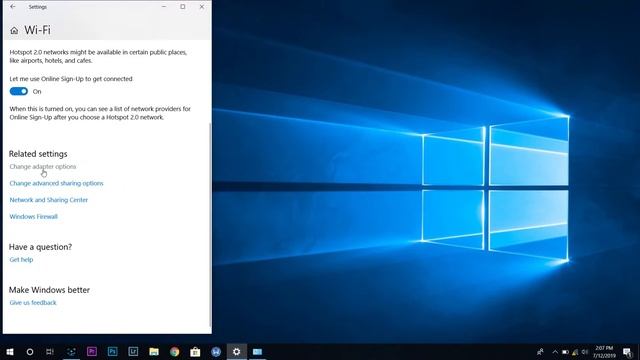Minimize the Settings window
This screenshot has width=640, height=360.
pos(164,7)
